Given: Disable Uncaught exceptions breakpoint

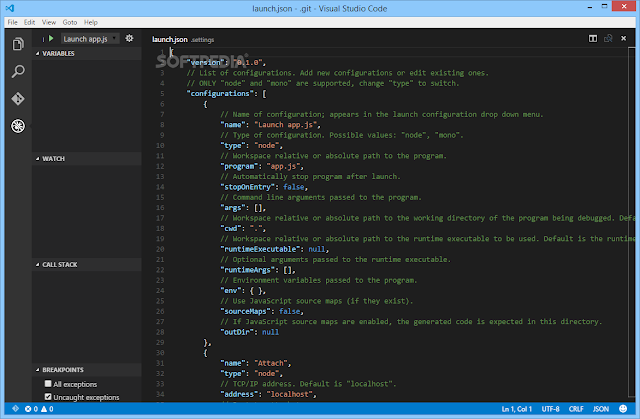Looking at the screenshot, I should [48, 397].
